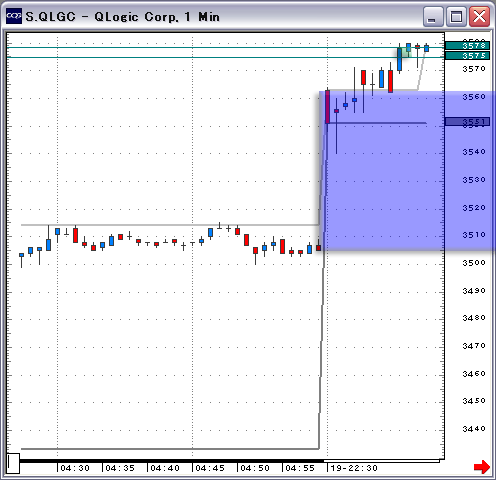Click the 3530 price label
The width and height of the screenshot is (496, 480).
coord(474,180)
